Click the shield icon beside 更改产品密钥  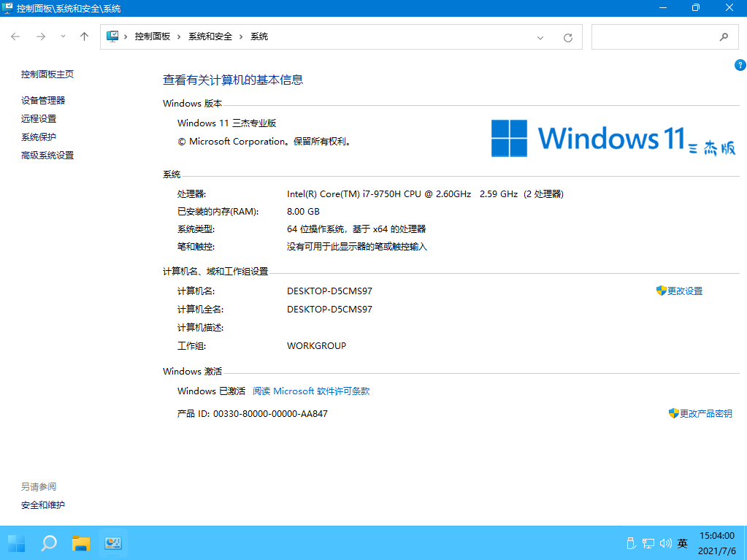click(673, 413)
